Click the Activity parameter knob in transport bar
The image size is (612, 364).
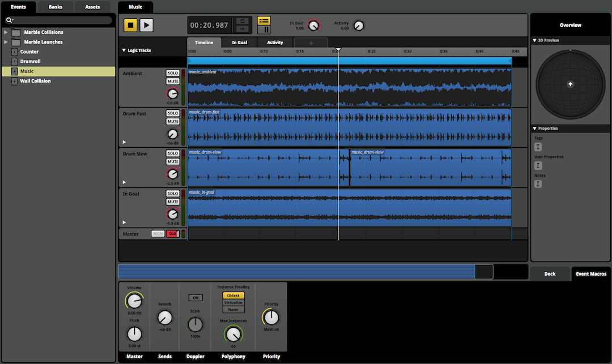(x=358, y=25)
